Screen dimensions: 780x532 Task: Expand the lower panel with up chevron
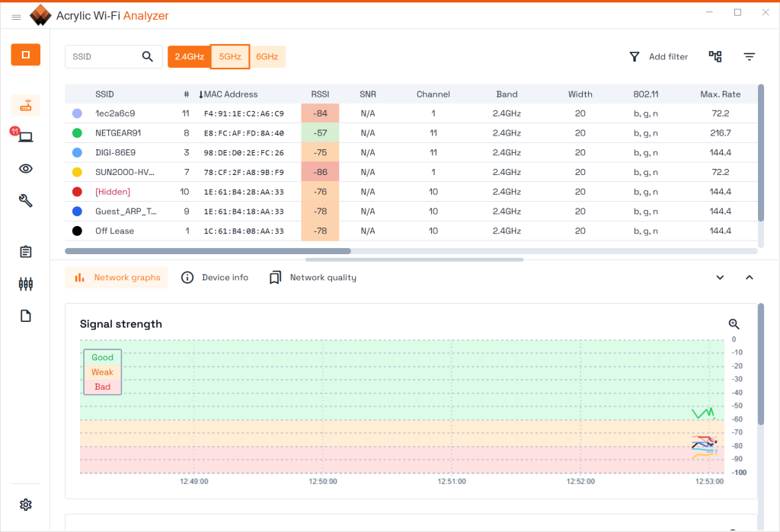[750, 278]
